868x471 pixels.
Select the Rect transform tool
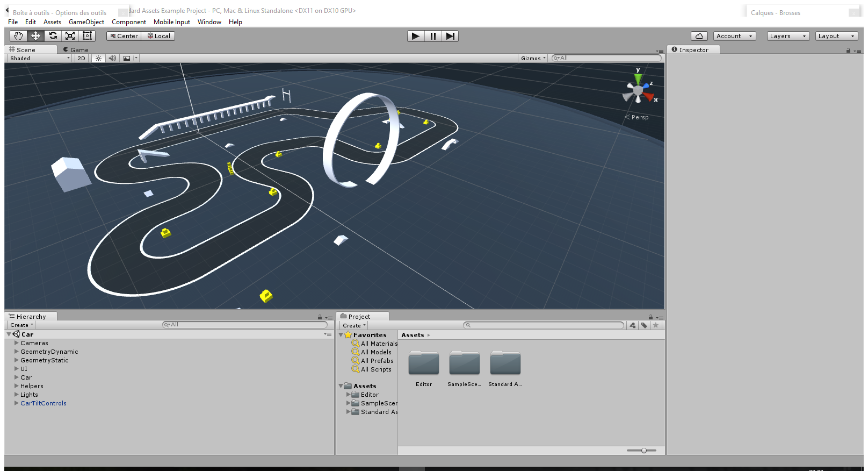pyautogui.click(x=87, y=36)
